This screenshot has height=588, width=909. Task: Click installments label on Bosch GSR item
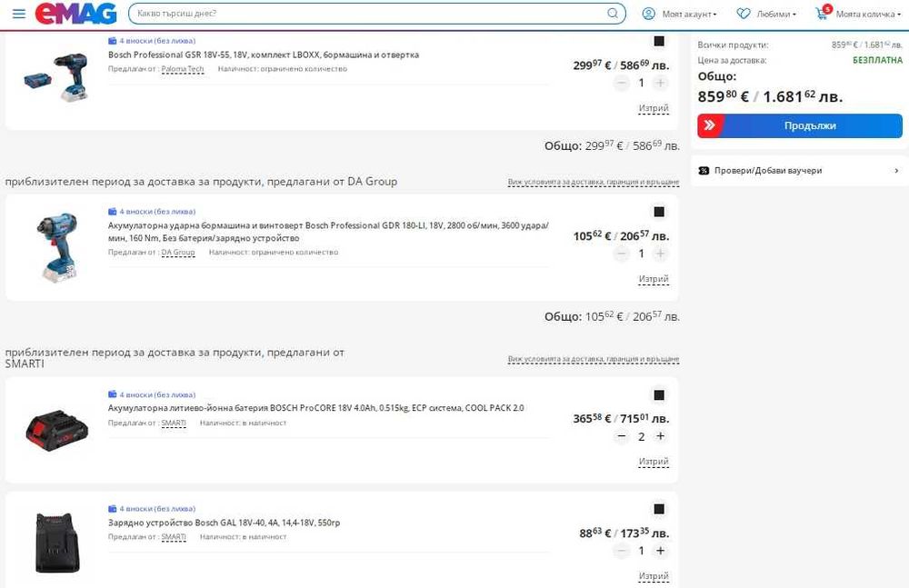point(152,41)
